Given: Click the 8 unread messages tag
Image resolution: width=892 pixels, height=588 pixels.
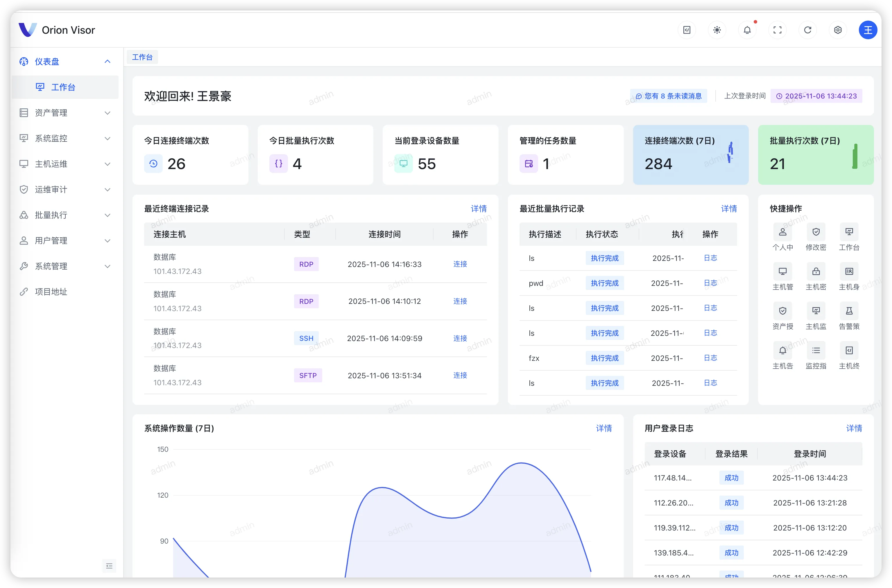Looking at the screenshot, I should click(x=669, y=96).
